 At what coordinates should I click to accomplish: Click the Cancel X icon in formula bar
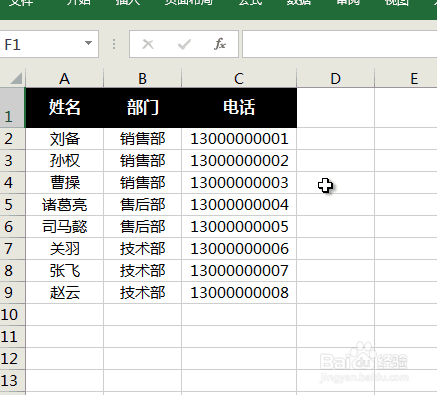[x=148, y=44]
